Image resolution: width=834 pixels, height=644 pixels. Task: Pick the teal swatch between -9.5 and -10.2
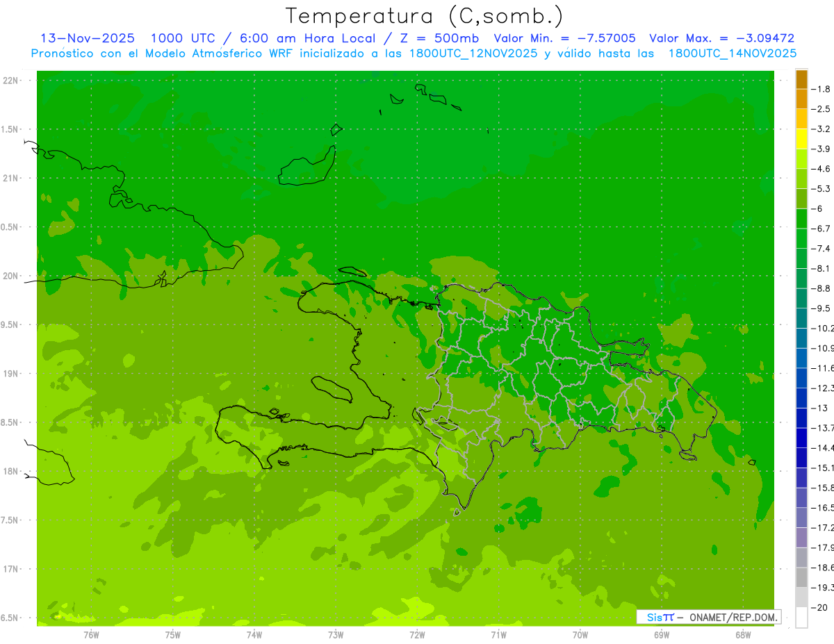pos(801,318)
